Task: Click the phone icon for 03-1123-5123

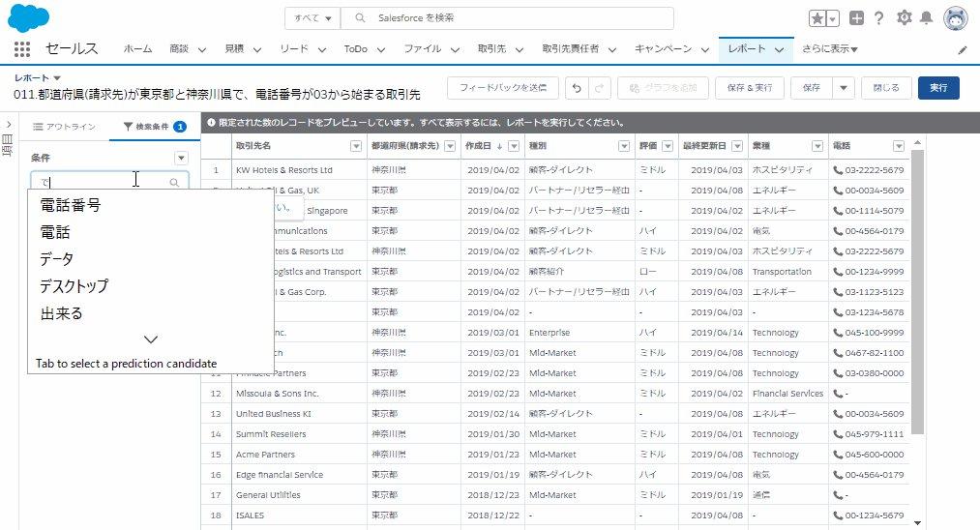Action: click(838, 292)
